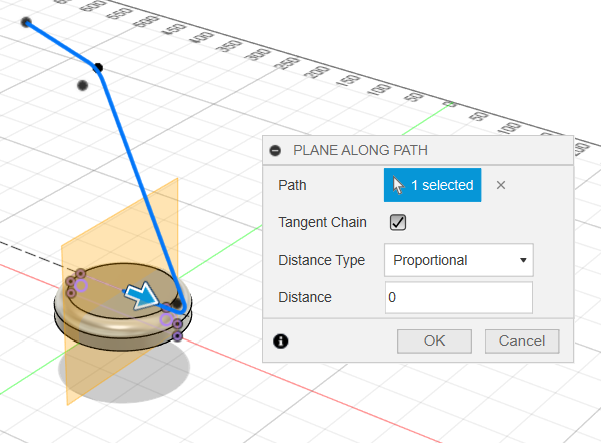
Task: Click the Distance input field
Action: (x=458, y=297)
